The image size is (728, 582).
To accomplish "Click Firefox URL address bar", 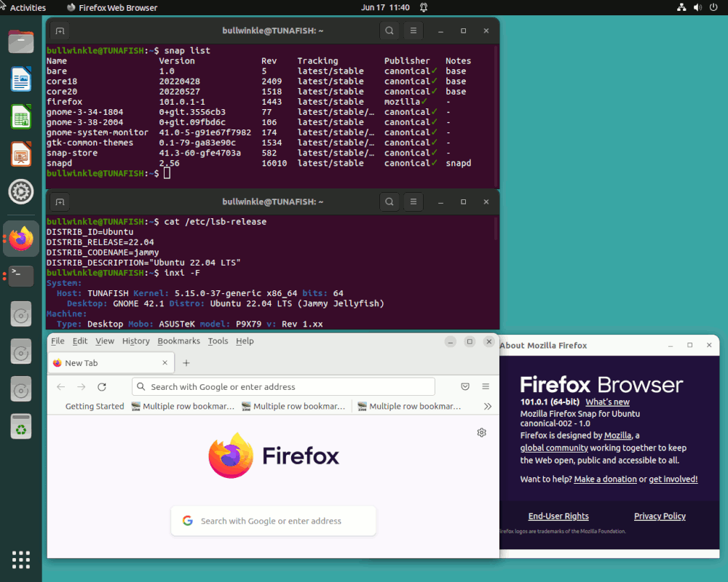I will click(284, 386).
